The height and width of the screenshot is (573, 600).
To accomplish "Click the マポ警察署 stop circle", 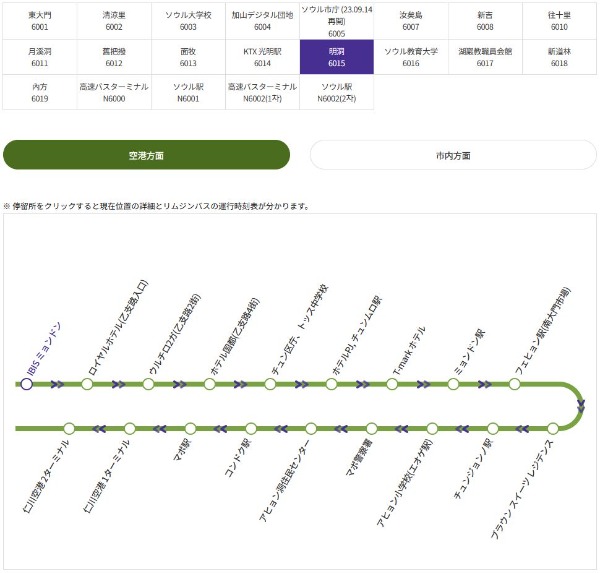I will [x=371, y=428].
